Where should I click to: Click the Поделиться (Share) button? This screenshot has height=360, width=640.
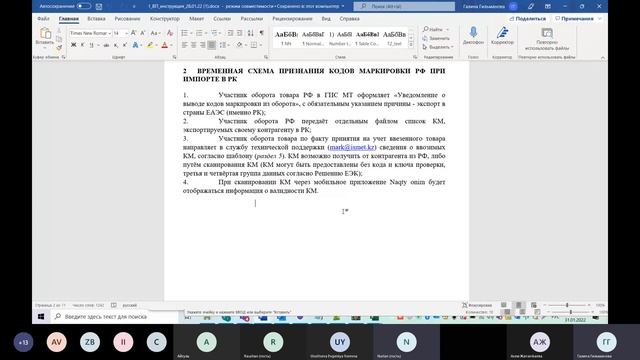pos(527,19)
